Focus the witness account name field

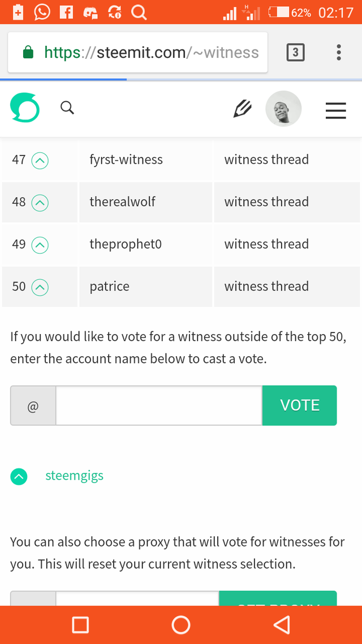pyautogui.click(x=159, y=406)
